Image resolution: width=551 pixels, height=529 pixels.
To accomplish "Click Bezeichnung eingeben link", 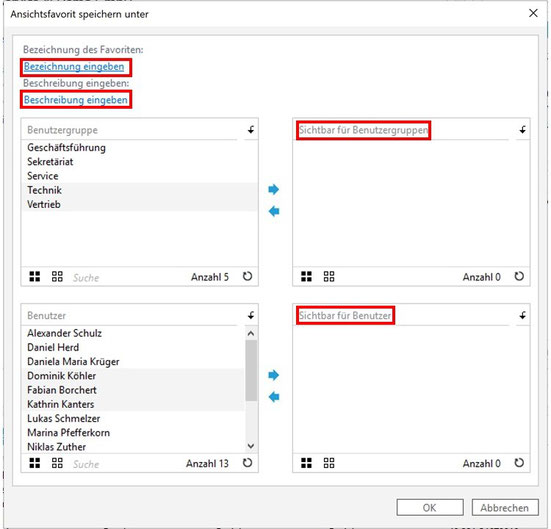I will (x=74, y=66).
